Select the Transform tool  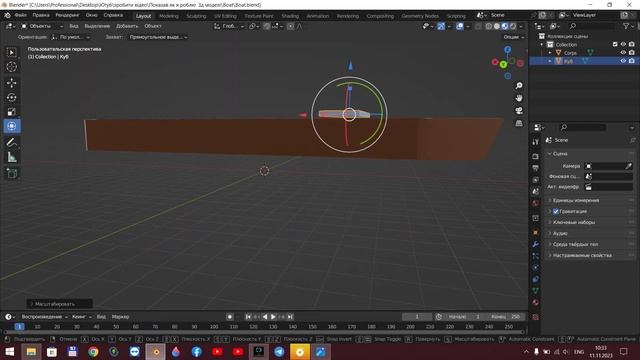11,126
